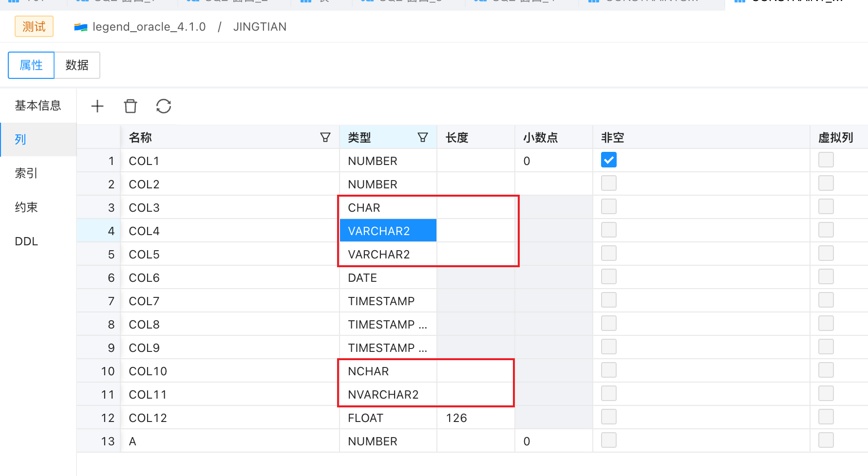Click the table icon on the CONSTRAINT_M tab
The height and width of the screenshot is (476, 868).
click(739, 1)
